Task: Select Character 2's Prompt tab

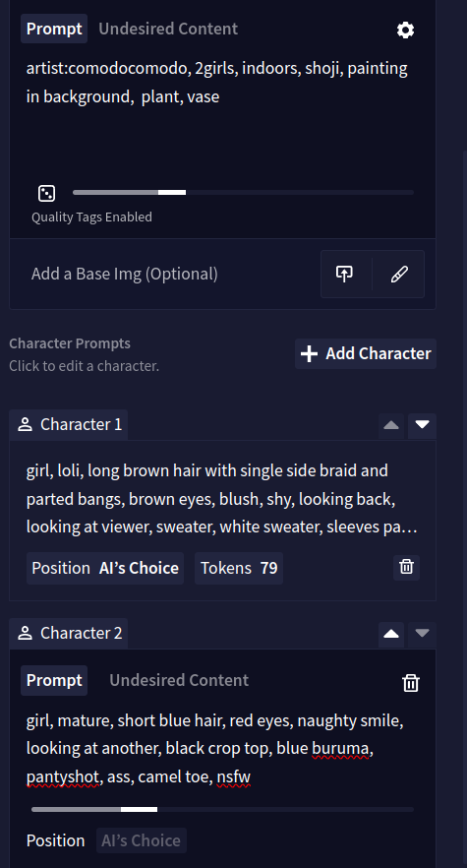Action: [54, 680]
